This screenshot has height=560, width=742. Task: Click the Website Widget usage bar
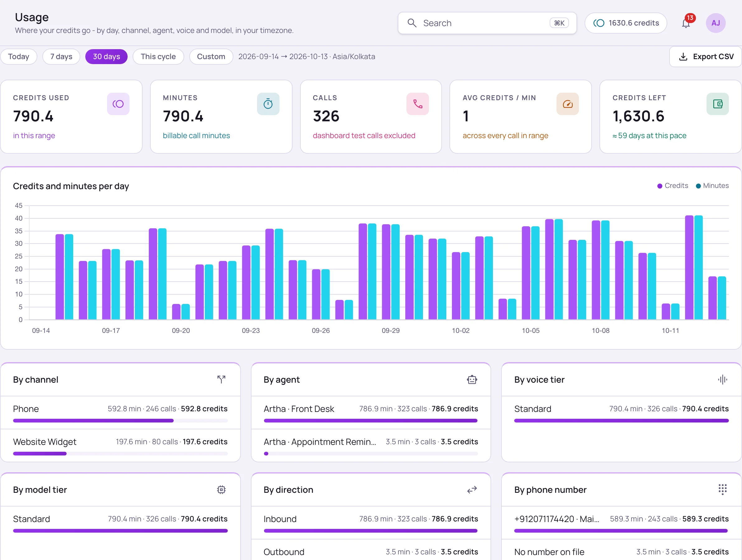[x=120, y=454]
